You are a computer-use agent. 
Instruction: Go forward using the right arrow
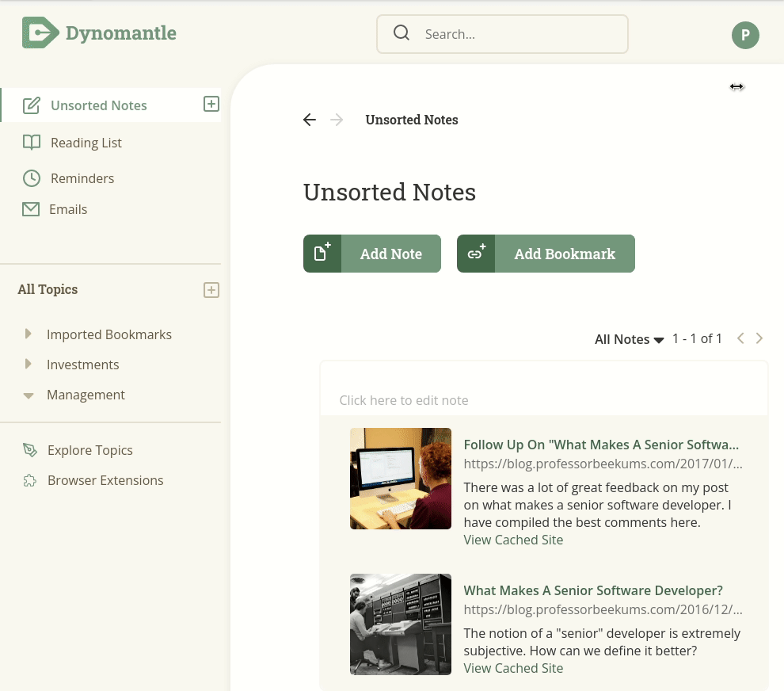337,120
